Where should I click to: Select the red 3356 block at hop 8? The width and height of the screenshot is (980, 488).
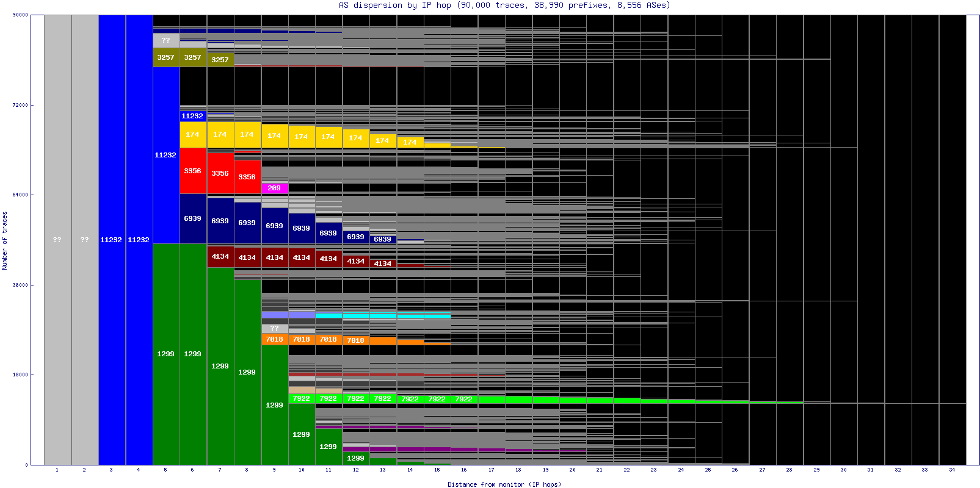[x=247, y=177]
